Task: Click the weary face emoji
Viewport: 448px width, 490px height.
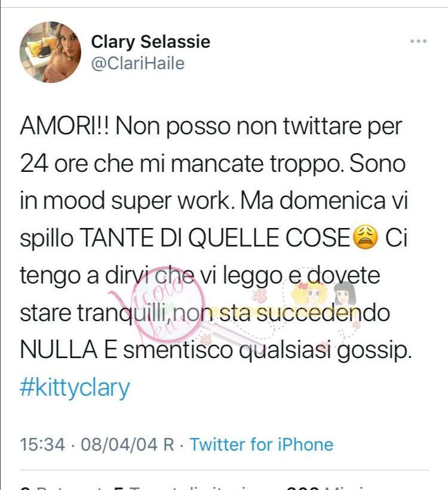Action: 365,238
